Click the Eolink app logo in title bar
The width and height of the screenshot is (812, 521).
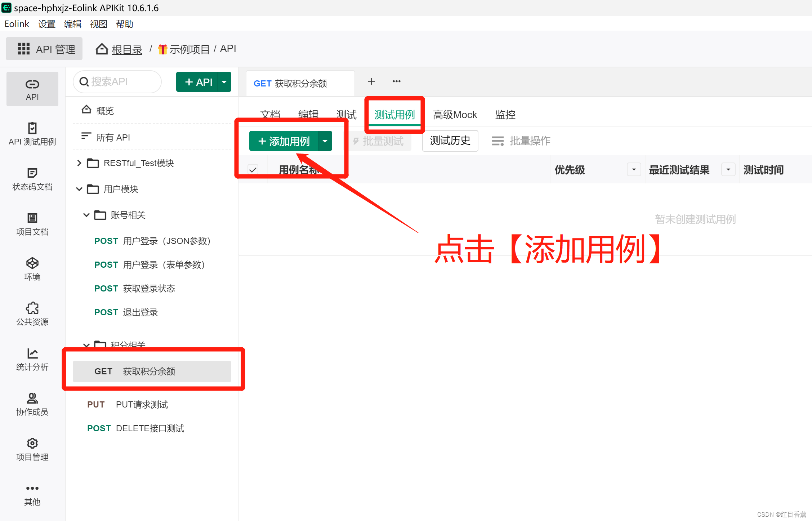pos(6,8)
